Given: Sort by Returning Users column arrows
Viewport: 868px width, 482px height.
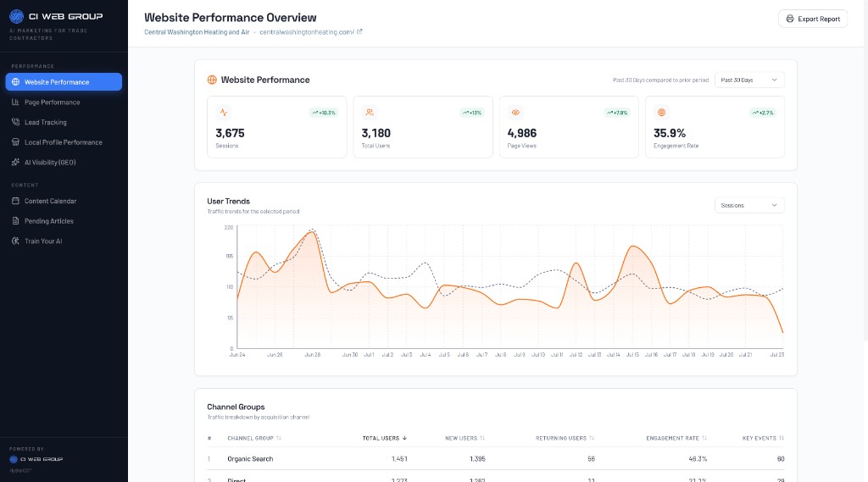Looking at the screenshot, I should point(592,438).
